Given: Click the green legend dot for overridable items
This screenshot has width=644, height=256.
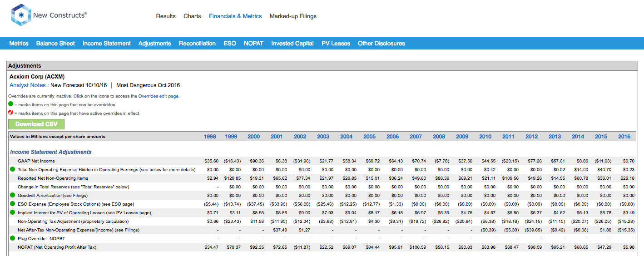Looking at the screenshot, I should [11, 104].
